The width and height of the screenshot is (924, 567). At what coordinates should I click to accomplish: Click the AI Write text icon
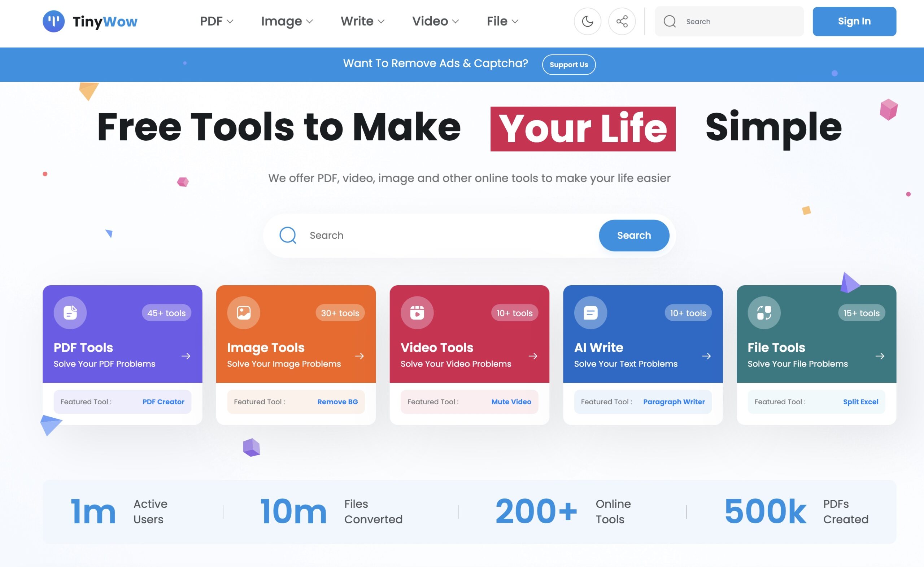[590, 313]
